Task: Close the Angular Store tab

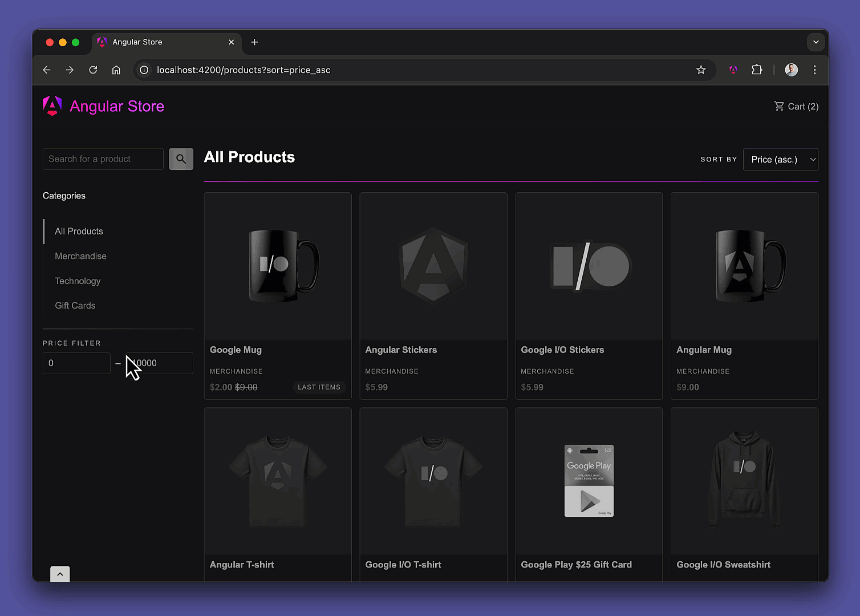Action: tap(231, 42)
